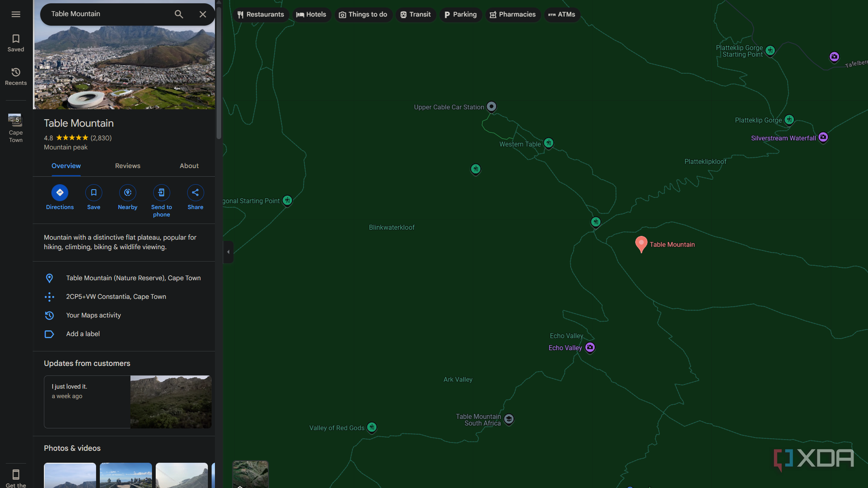868x488 pixels.
Task: Open the customer update mountain photo
Action: tap(171, 402)
